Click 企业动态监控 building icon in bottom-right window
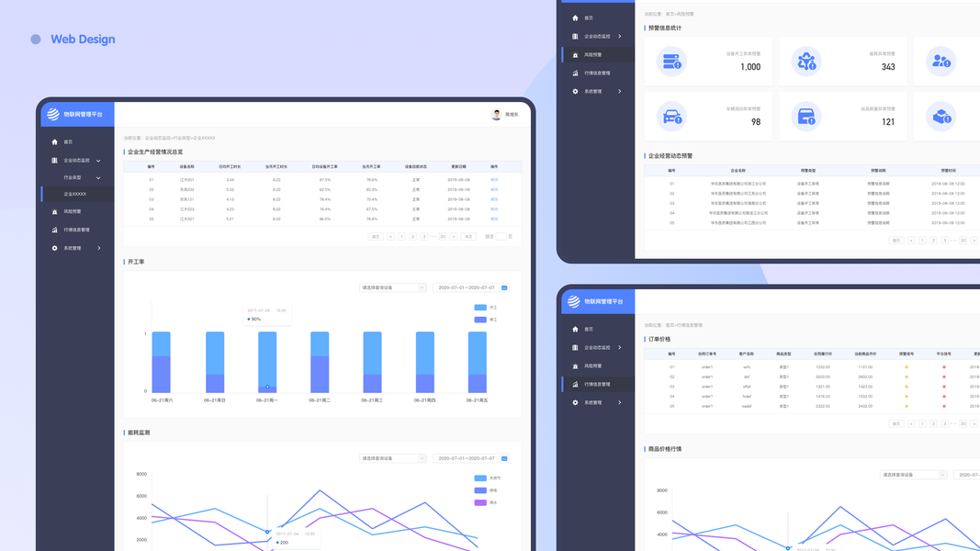 [x=575, y=347]
